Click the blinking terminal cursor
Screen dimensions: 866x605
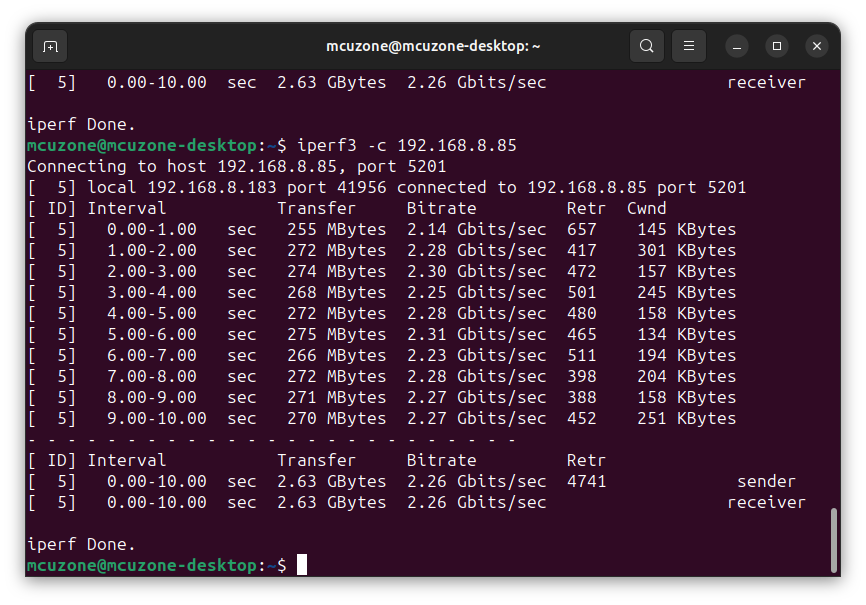click(x=303, y=565)
